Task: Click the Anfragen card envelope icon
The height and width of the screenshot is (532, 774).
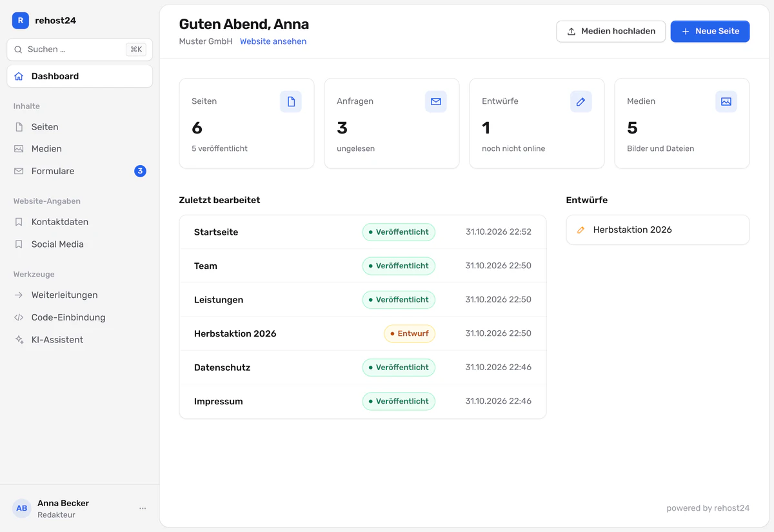Action: click(436, 102)
